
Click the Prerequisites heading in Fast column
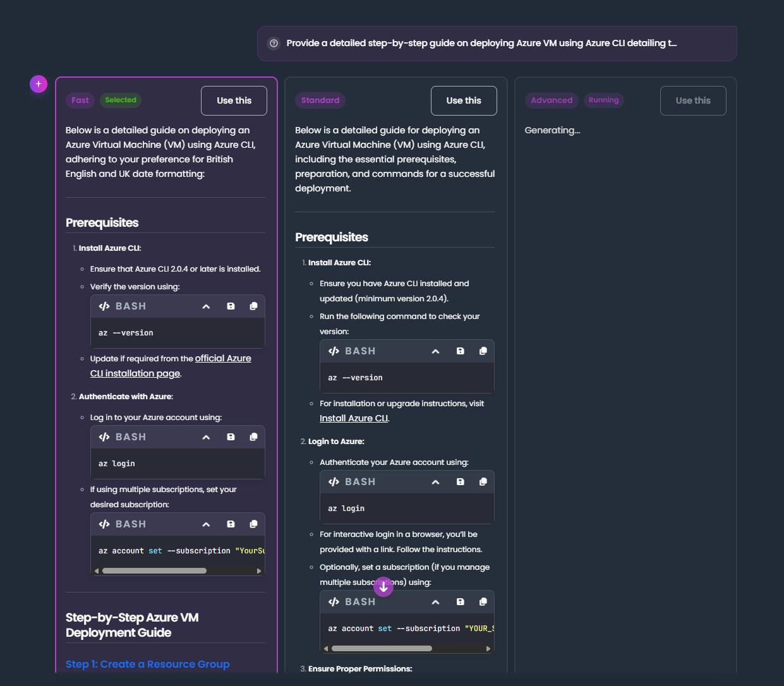click(102, 222)
